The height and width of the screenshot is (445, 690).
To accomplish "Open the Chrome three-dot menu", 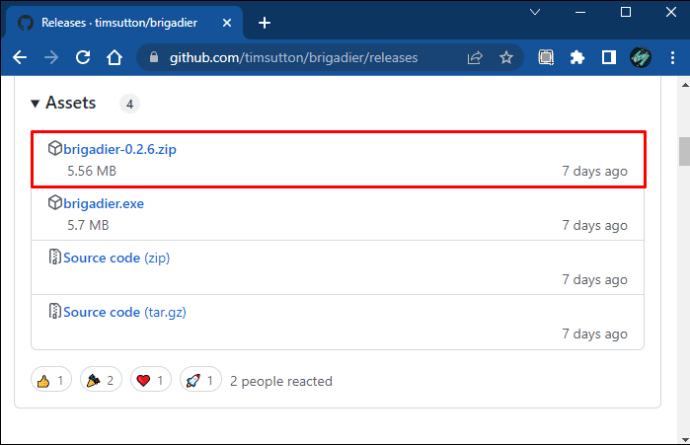I will [672, 57].
